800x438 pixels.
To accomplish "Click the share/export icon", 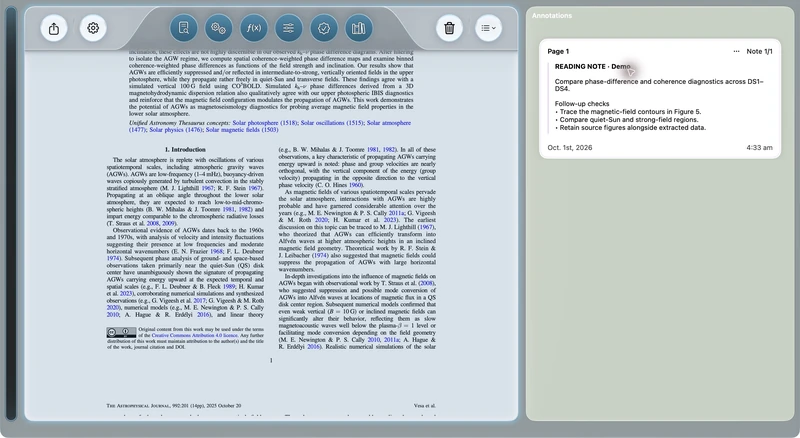I will [x=54, y=28].
